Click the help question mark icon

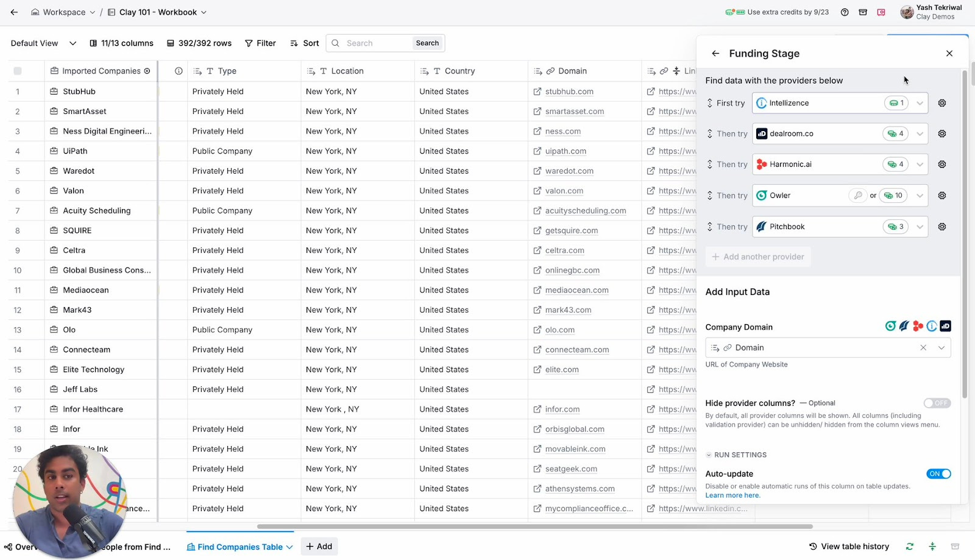[x=845, y=12]
